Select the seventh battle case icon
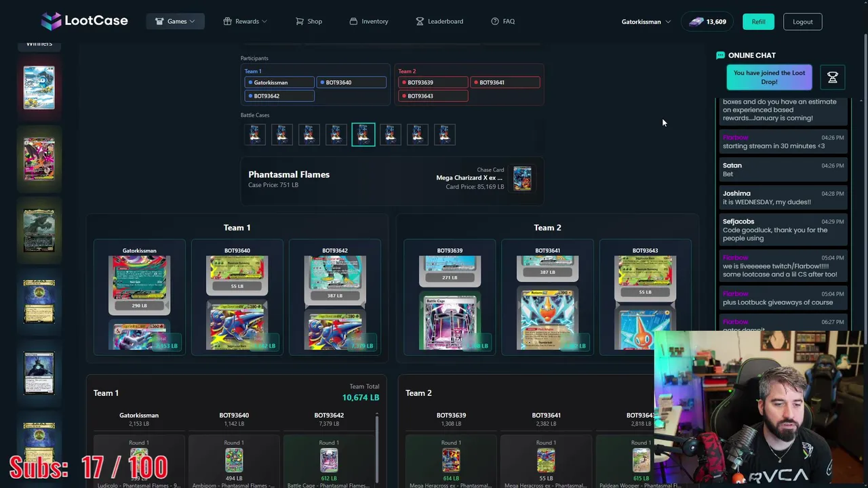Image resolution: width=868 pixels, height=488 pixels. point(417,134)
